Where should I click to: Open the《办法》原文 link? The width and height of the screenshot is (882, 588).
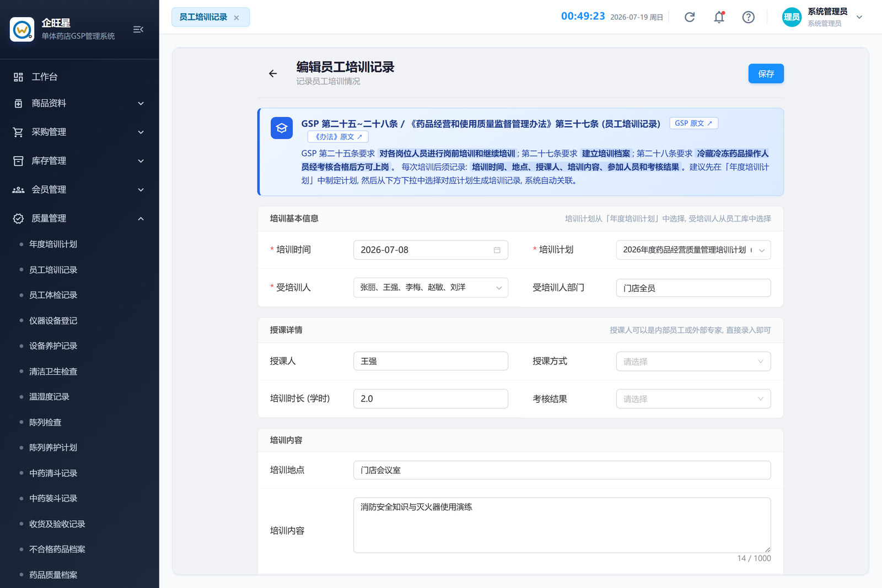(338, 137)
